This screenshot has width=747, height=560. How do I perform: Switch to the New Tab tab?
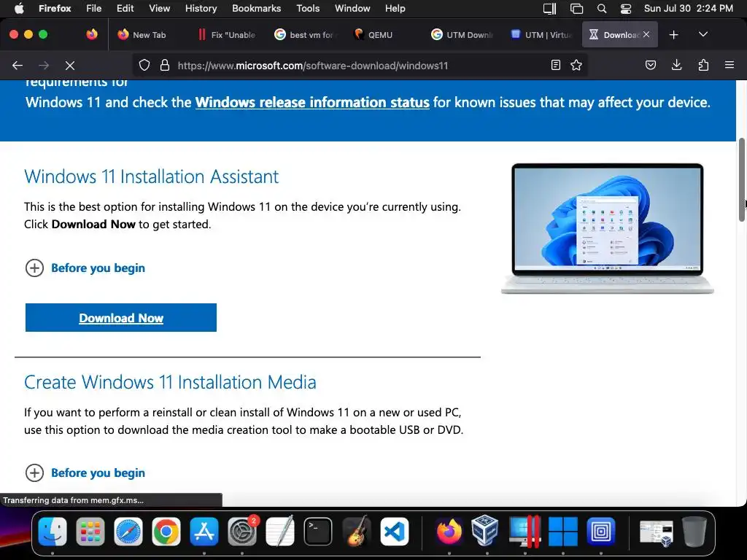(148, 35)
